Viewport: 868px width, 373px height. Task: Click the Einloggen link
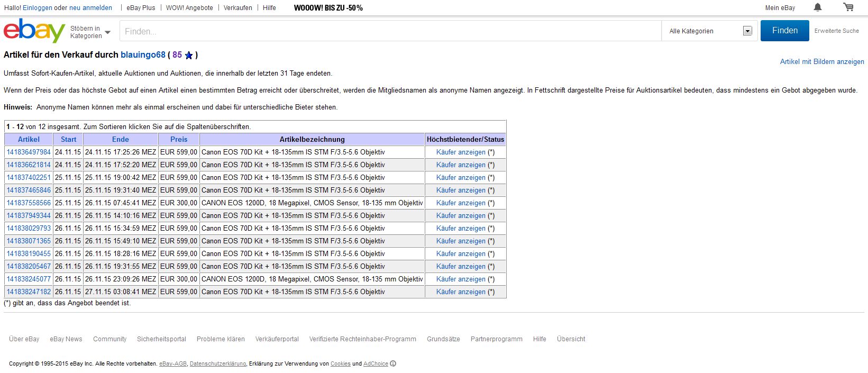tap(37, 7)
